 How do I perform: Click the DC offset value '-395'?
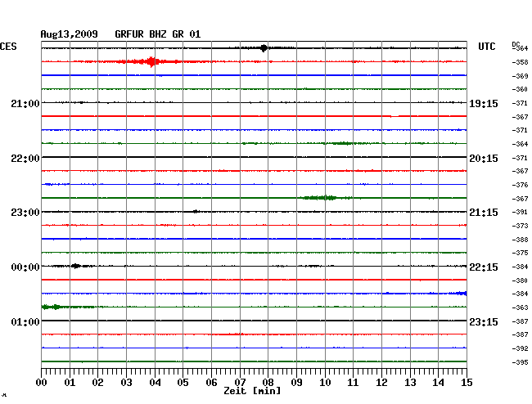(520, 362)
